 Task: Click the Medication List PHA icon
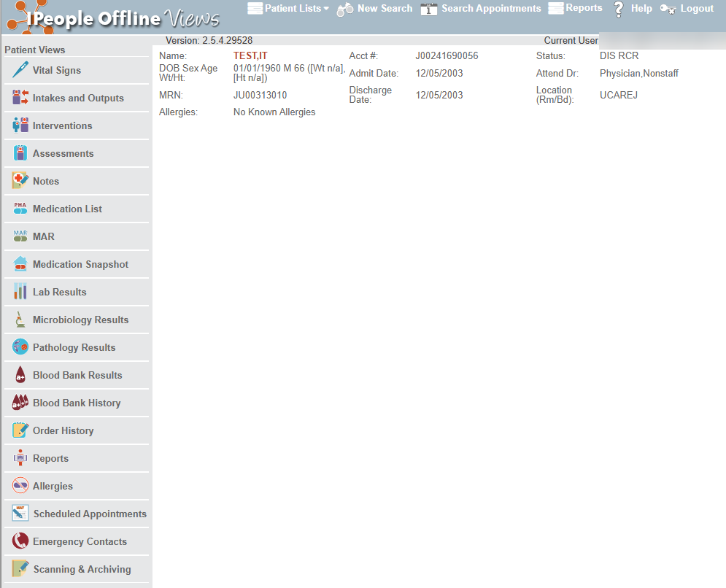pos(20,209)
